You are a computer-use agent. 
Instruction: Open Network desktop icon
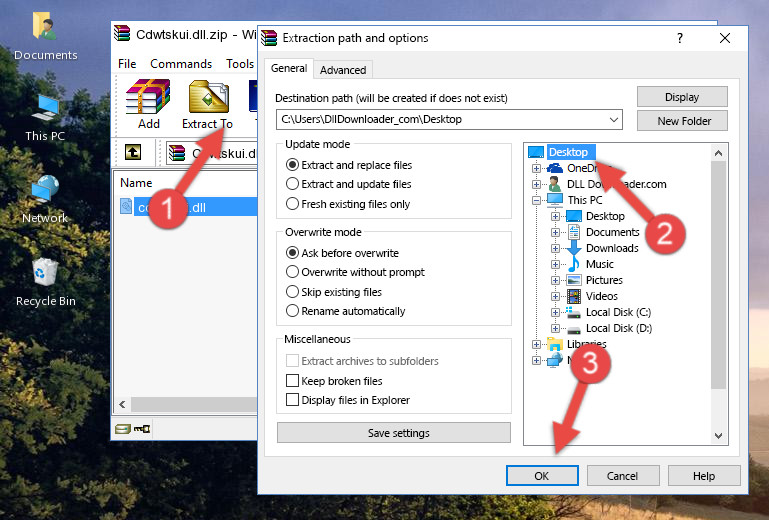point(45,199)
